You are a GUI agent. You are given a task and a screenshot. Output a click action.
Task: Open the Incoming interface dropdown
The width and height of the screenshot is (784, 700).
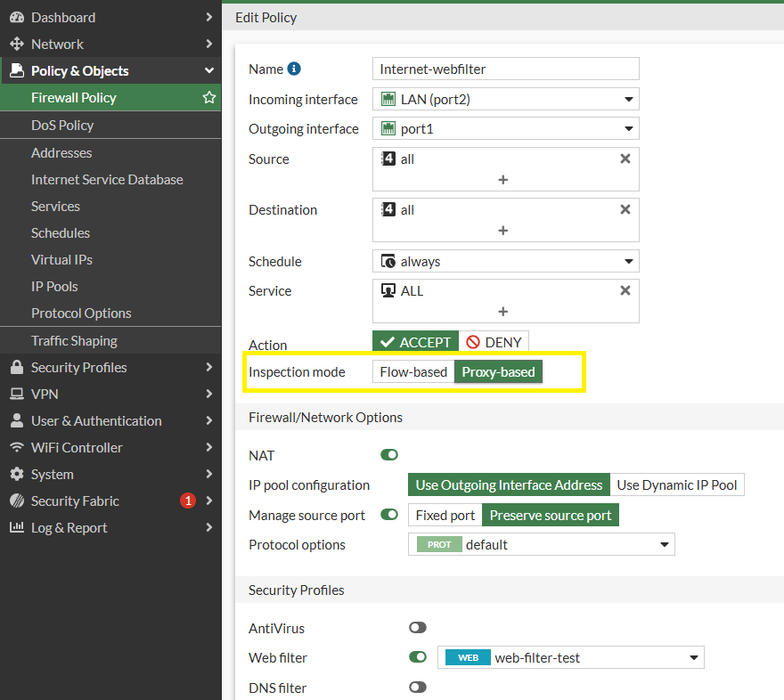(505, 99)
